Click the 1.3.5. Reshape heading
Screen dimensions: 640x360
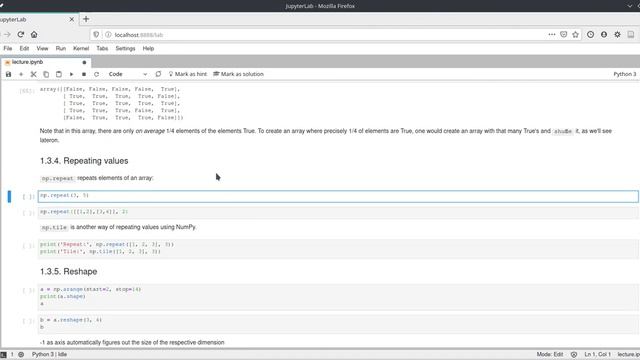[69, 272]
